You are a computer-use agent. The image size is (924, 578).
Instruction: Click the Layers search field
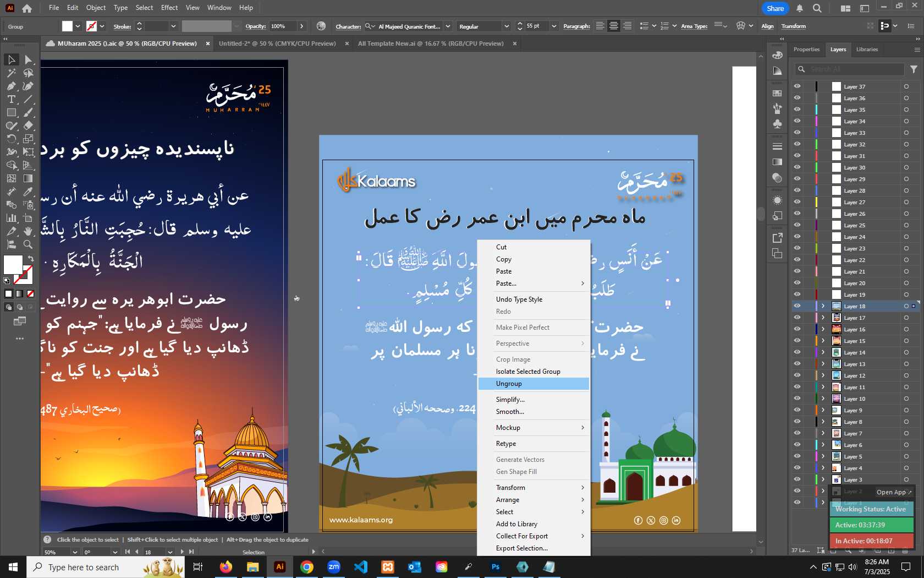(850, 69)
